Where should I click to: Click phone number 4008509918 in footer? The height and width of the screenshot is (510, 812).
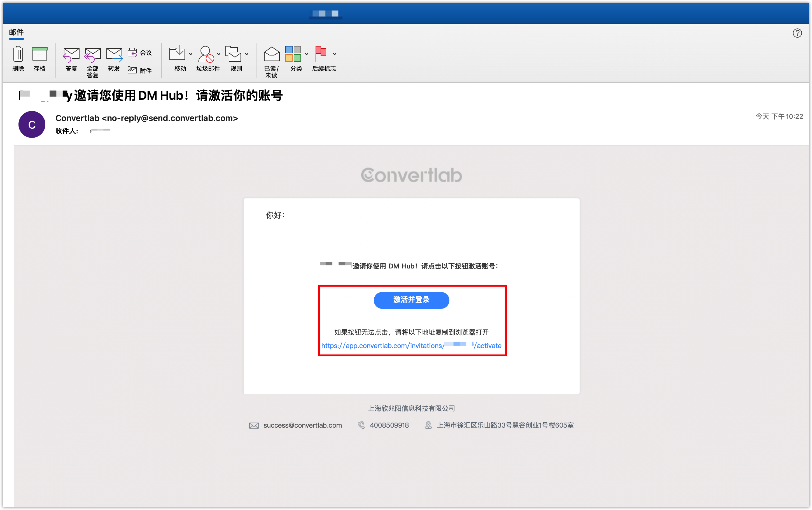pyautogui.click(x=389, y=425)
